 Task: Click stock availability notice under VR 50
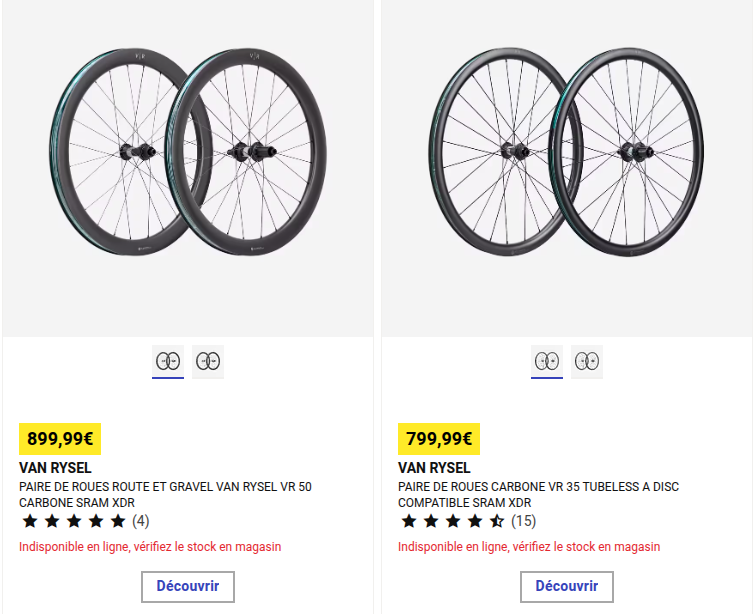tap(150, 547)
